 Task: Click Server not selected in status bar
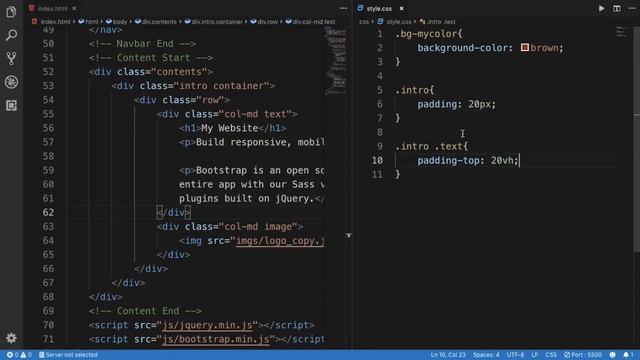pos(68,355)
